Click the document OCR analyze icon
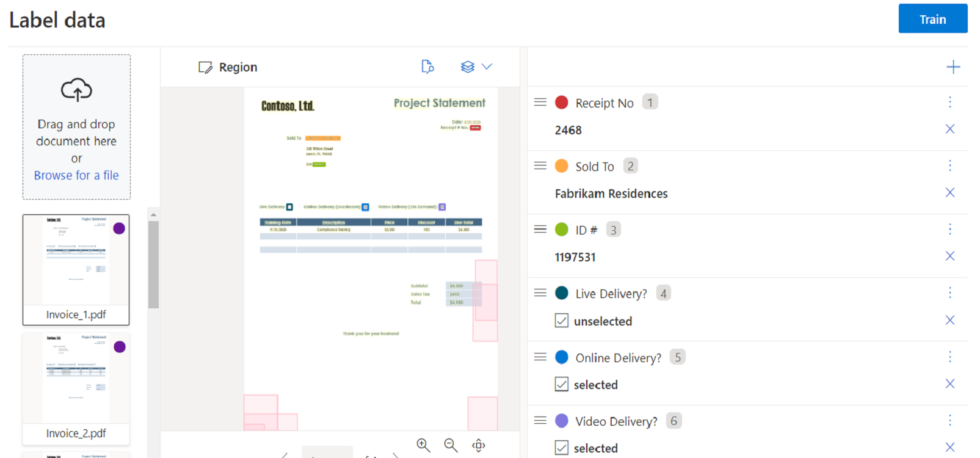This screenshot has height=458, width=980. [x=427, y=67]
